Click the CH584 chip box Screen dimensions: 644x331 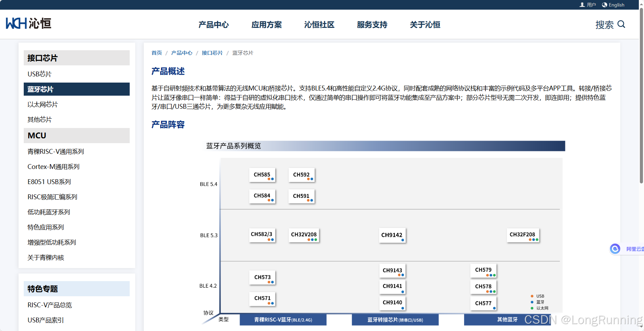tap(262, 196)
